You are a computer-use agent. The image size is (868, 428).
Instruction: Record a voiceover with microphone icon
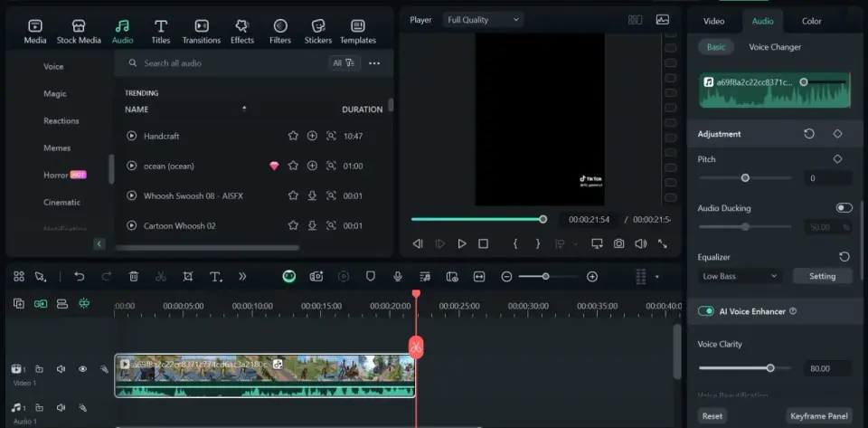(x=398, y=276)
